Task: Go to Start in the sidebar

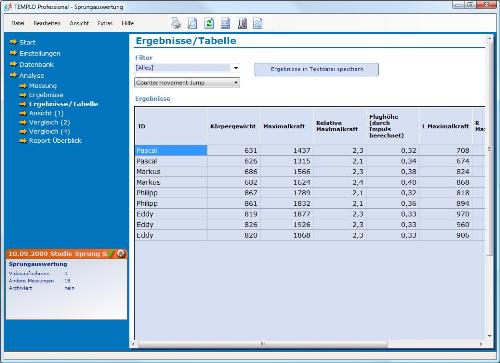Action: (27, 42)
